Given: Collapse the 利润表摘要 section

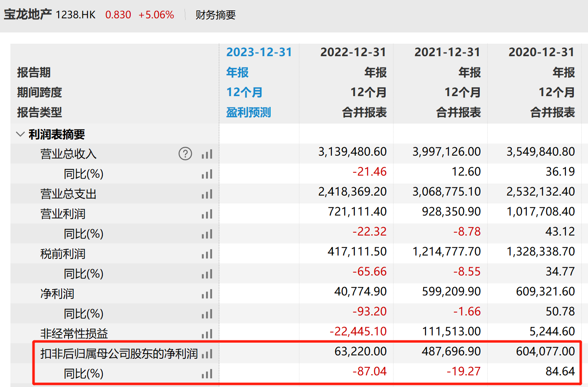Looking at the screenshot, I should [20, 134].
